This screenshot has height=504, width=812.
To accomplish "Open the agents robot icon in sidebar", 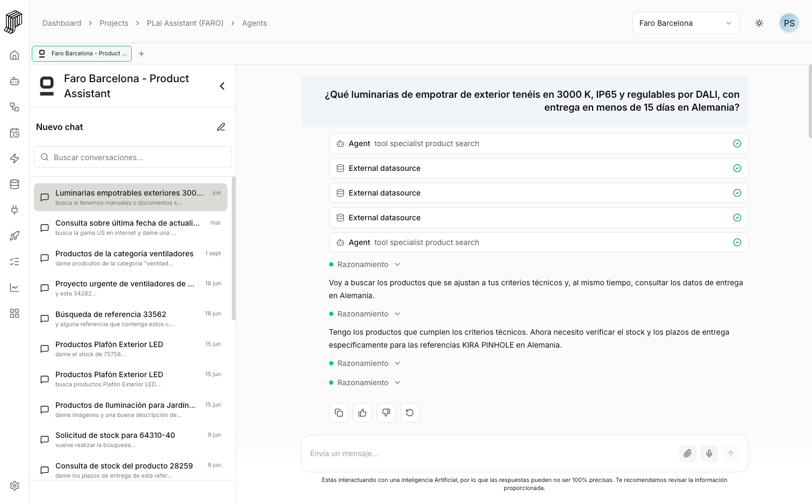I will click(15, 81).
